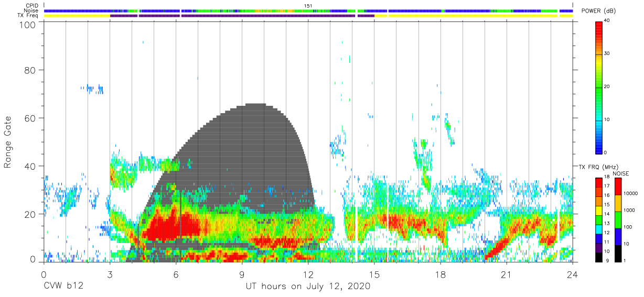
Task: Click the x-axis tick label '18'
Action: point(441,273)
